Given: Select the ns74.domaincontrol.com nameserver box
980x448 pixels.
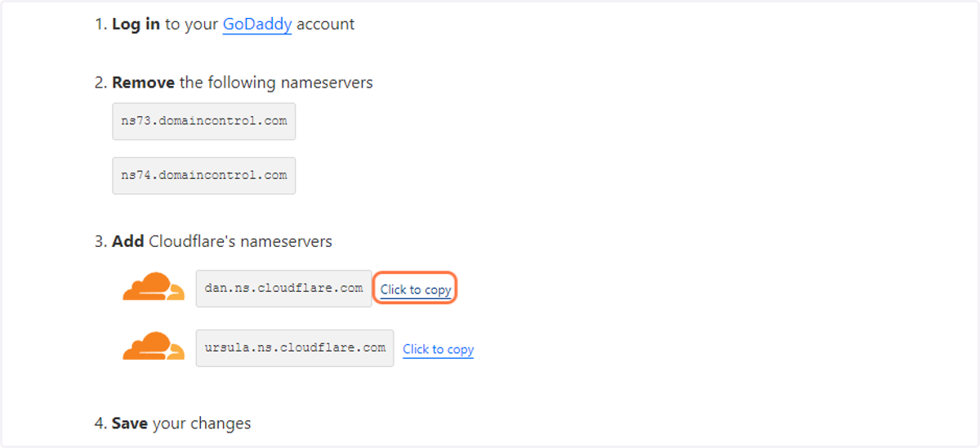Looking at the screenshot, I should 204,176.
